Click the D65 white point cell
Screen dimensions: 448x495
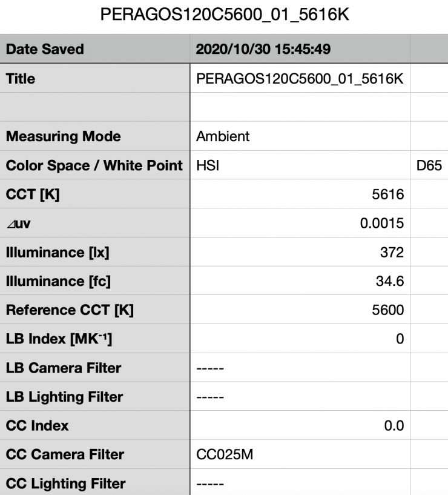pyautogui.click(x=429, y=165)
